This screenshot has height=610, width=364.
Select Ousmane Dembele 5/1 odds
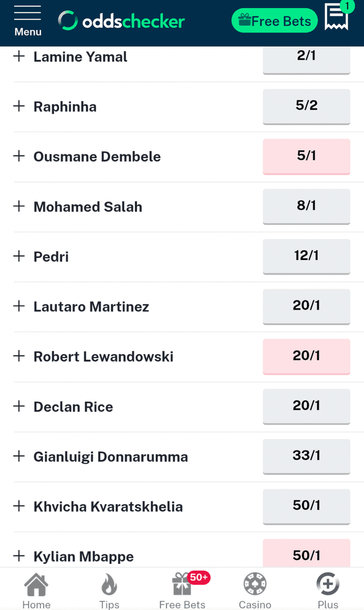[306, 156]
